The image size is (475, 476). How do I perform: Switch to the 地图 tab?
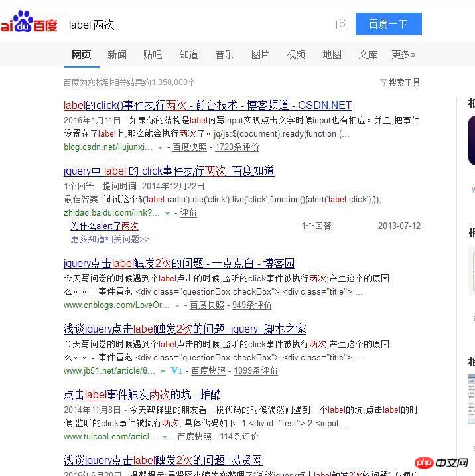[332, 54]
